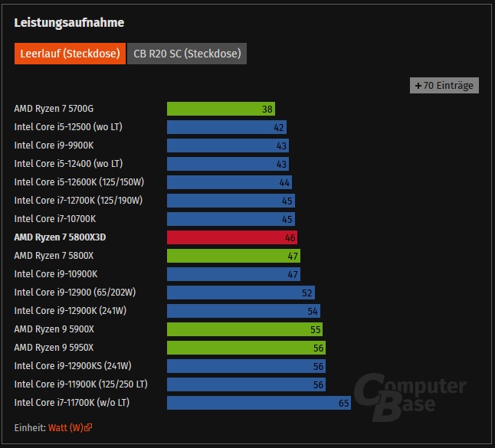495x448 pixels.
Task: Select the Intel Core i9-10900K label
Action: pos(56,274)
